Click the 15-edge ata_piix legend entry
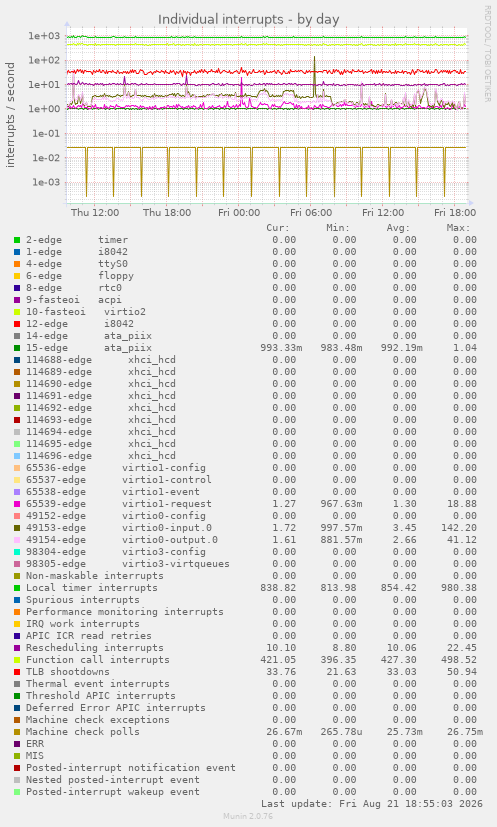497x827 pixels. 89,348
